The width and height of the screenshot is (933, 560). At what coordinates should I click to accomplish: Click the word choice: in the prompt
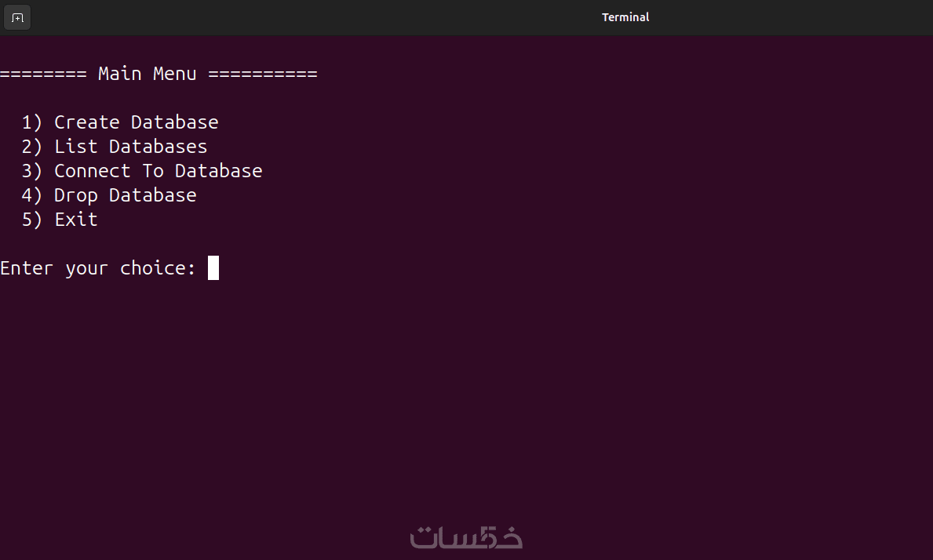click(x=159, y=268)
